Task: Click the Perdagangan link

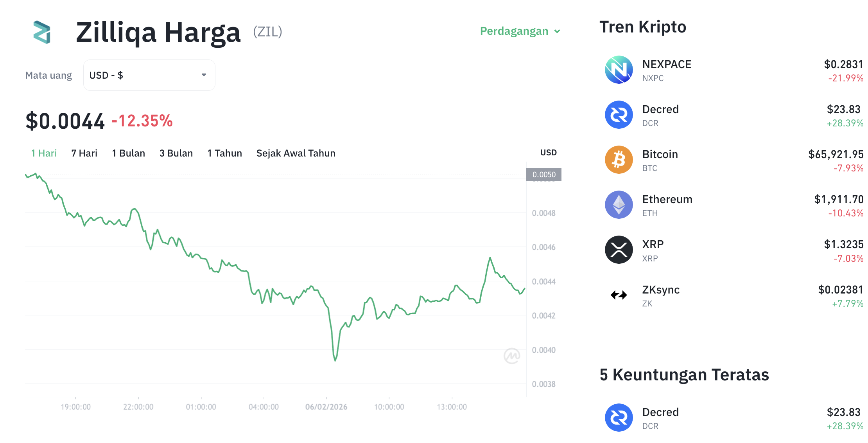Action: point(514,31)
